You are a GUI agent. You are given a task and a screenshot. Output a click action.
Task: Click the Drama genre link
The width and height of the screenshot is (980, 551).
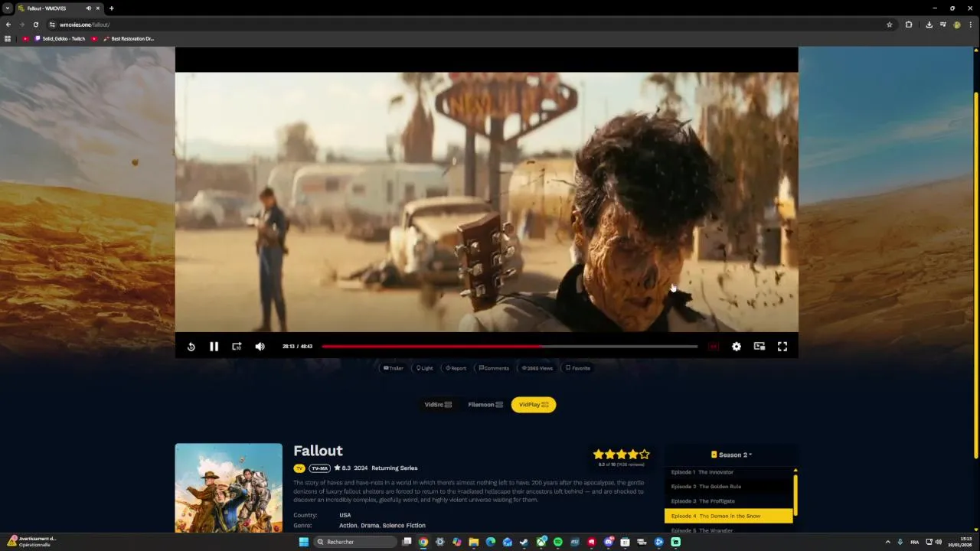pos(370,526)
